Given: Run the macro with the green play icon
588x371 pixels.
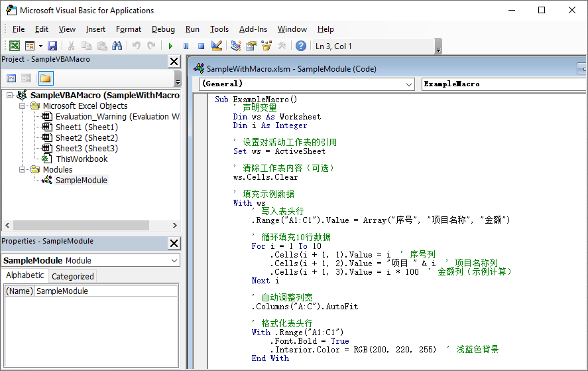Looking at the screenshot, I should coord(170,46).
